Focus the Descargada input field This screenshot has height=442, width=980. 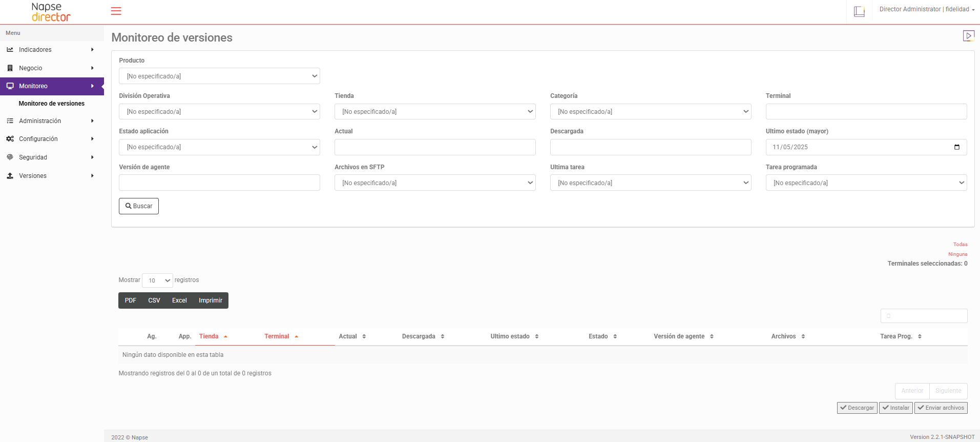tap(651, 147)
